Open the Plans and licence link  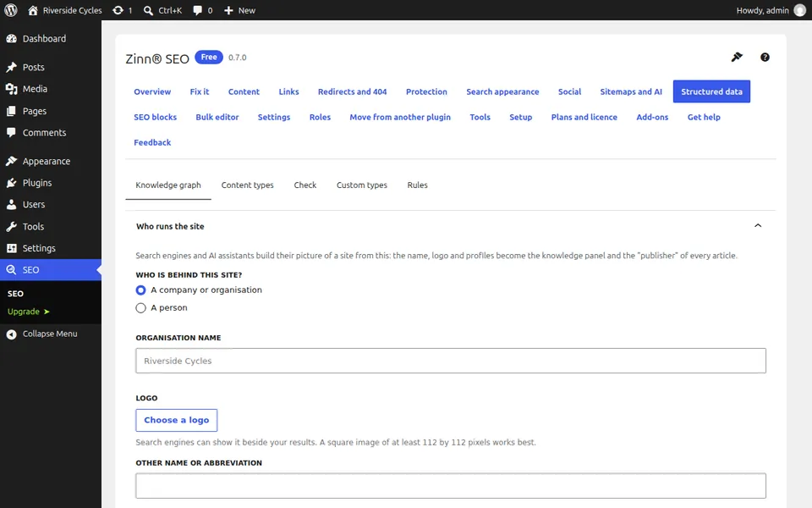[x=584, y=117]
